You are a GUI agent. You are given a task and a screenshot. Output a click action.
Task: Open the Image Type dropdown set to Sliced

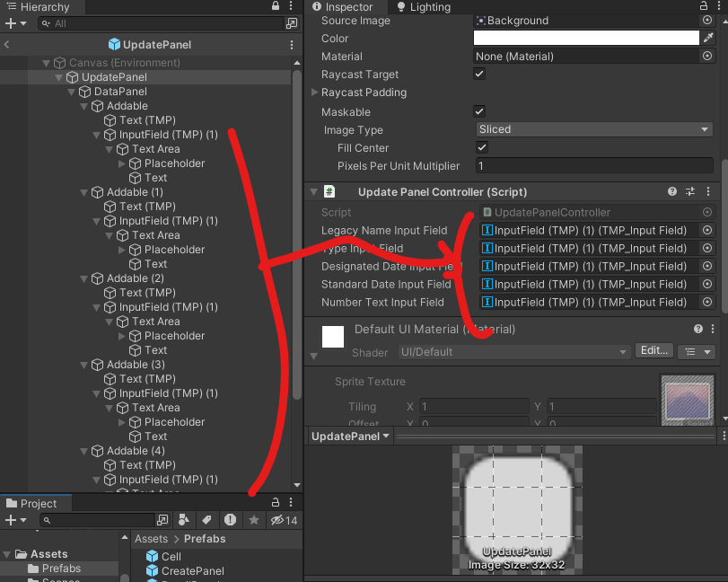coord(594,129)
